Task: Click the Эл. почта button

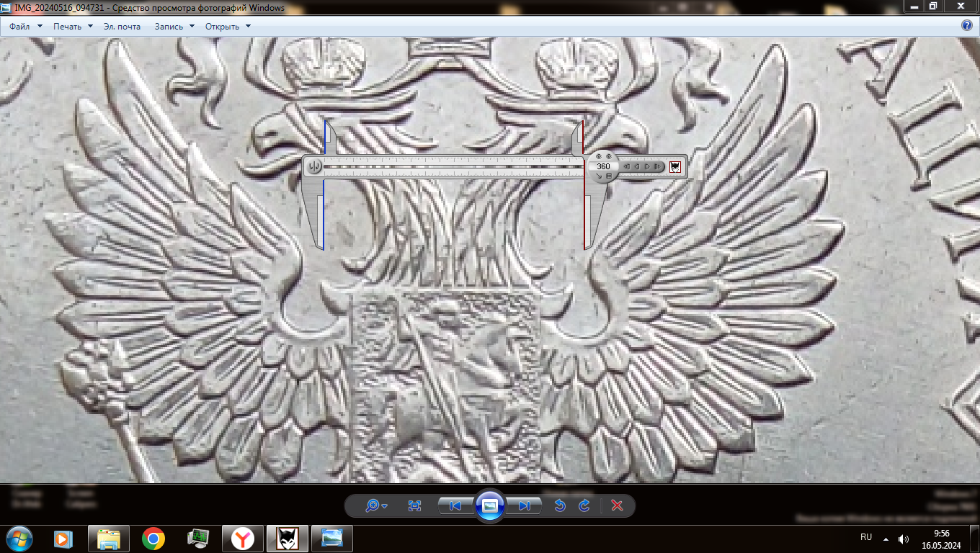Action: click(122, 27)
